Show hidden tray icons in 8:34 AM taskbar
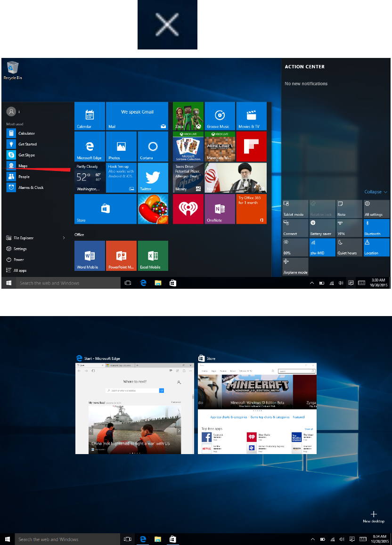 313,539
